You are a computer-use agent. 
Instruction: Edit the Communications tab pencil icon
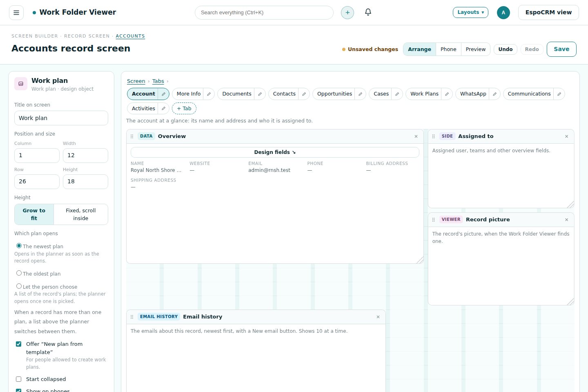coord(559,94)
